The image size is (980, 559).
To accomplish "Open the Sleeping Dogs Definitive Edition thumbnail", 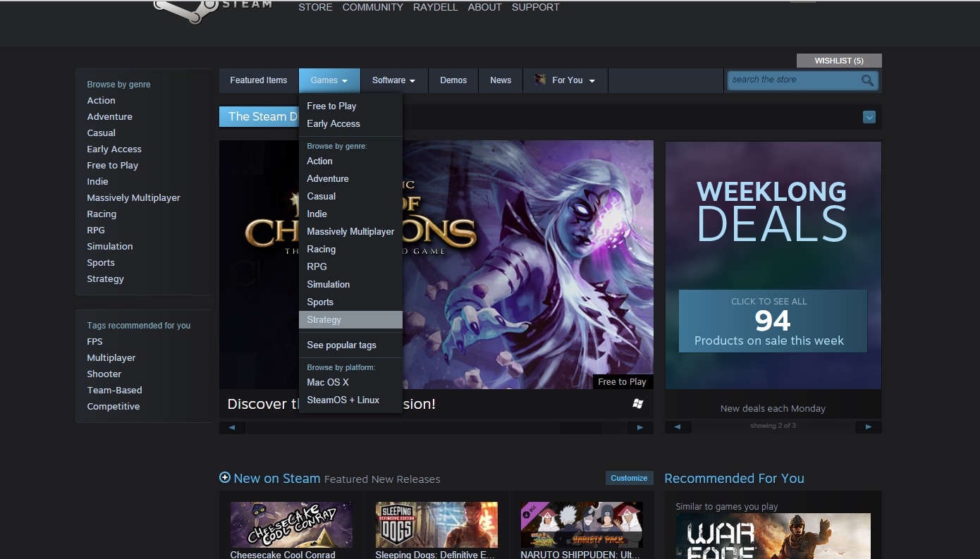I will click(436, 524).
